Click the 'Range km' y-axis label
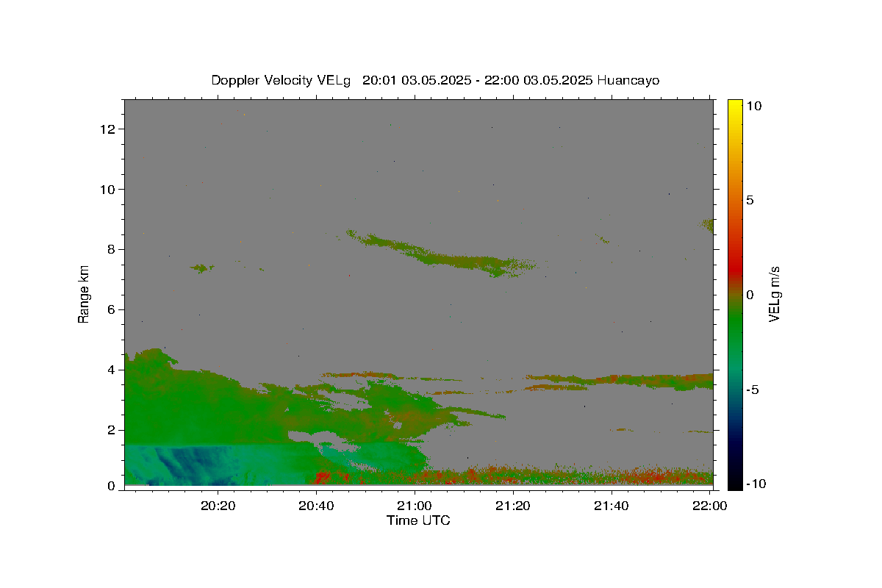 click(x=84, y=294)
